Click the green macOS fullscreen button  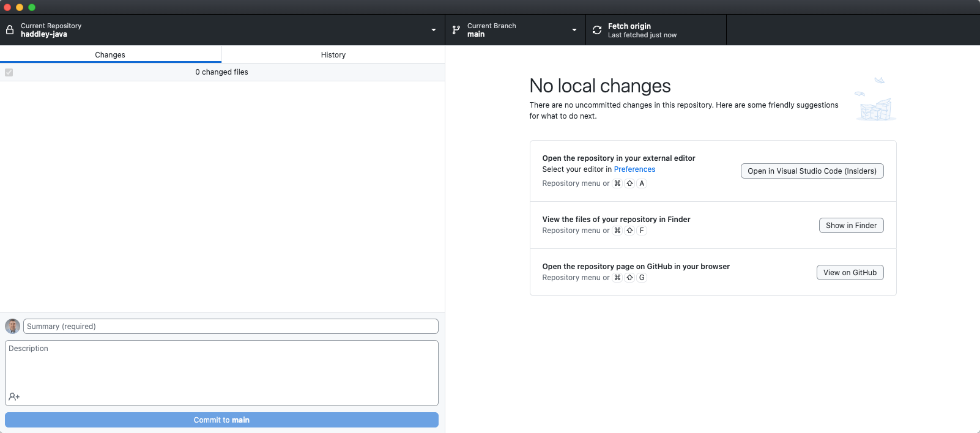point(32,7)
